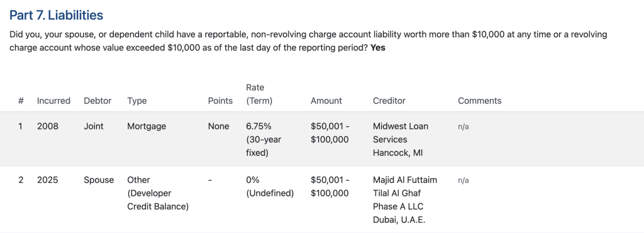644x233 pixels.
Task: Click Midwest Loan Services creditor entry
Action: pyautogui.click(x=401, y=139)
